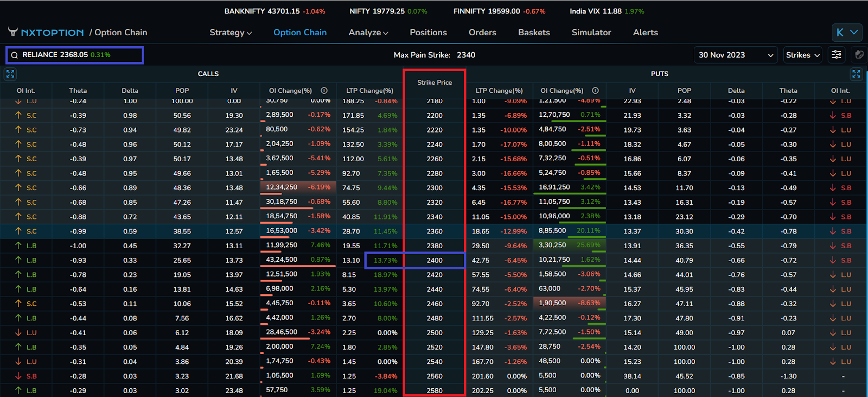The width and height of the screenshot is (868, 397).
Task: Click calls OI value 12,34,250
Action: coord(282,187)
